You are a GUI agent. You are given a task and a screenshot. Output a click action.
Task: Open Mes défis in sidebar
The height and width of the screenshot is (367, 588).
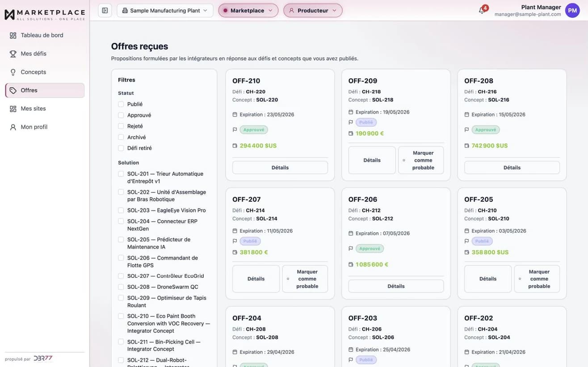point(45,54)
